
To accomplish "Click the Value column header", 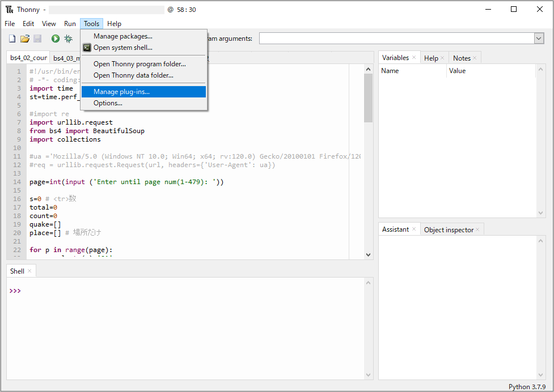I will click(x=491, y=71).
